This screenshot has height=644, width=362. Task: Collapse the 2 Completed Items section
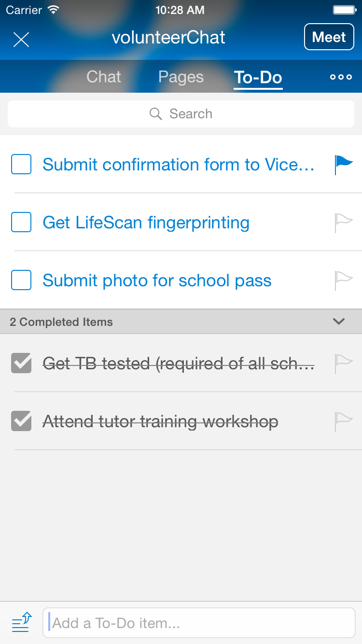[339, 322]
